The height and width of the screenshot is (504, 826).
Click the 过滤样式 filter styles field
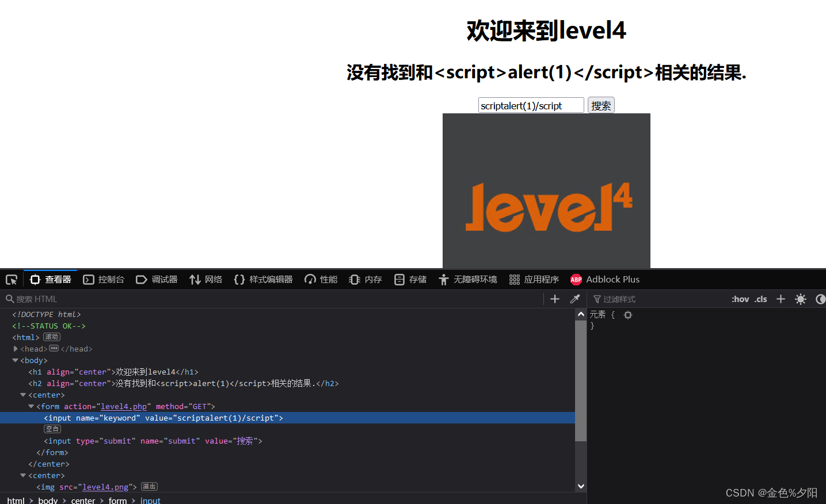point(659,299)
